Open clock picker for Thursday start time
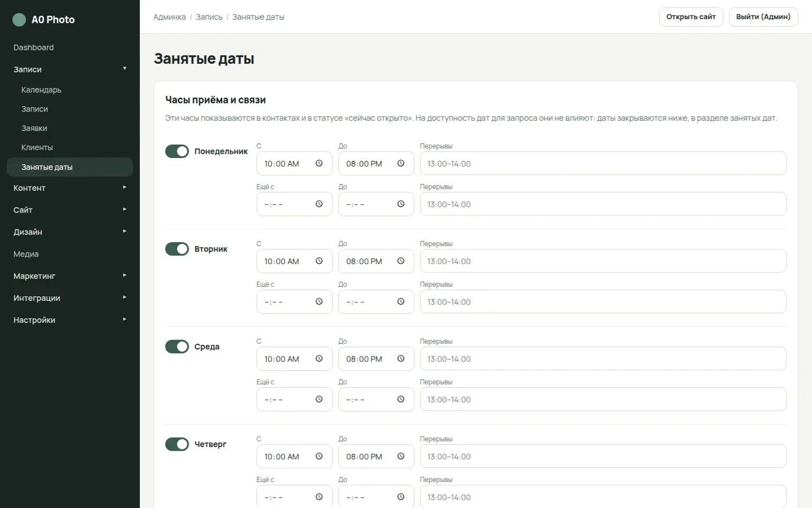This screenshot has width=812, height=508. coord(319,456)
